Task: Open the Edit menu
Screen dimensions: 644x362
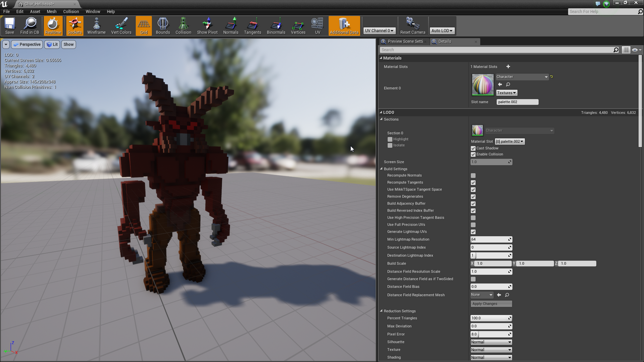Action: click(x=20, y=12)
